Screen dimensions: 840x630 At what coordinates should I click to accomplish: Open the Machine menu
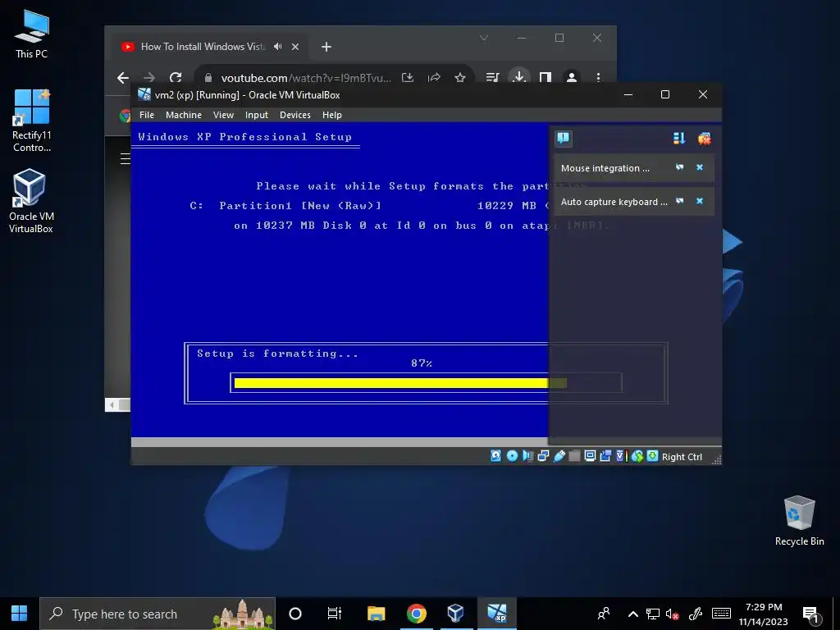pos(183,115)
